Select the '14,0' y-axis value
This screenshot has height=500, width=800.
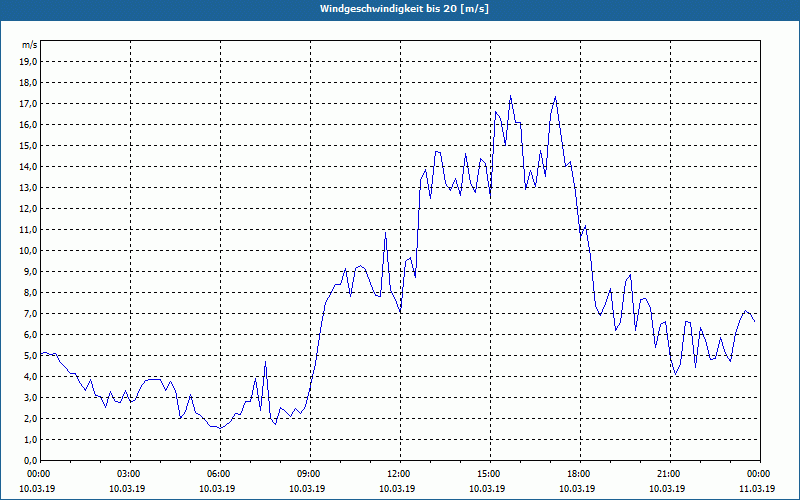coord(29,167)
